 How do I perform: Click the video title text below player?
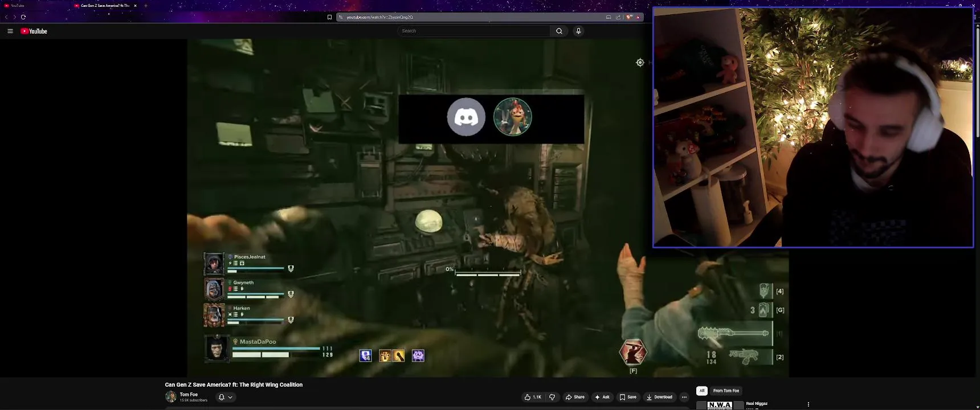(234, 385)
